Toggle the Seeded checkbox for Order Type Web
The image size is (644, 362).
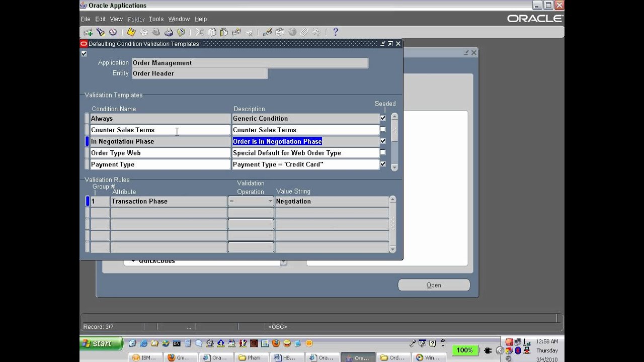(383, 152)
